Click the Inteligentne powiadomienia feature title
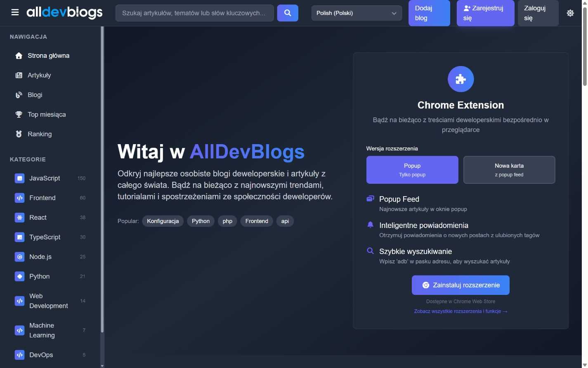The height and width of the screenshot is (368, 588). [424, 226]
